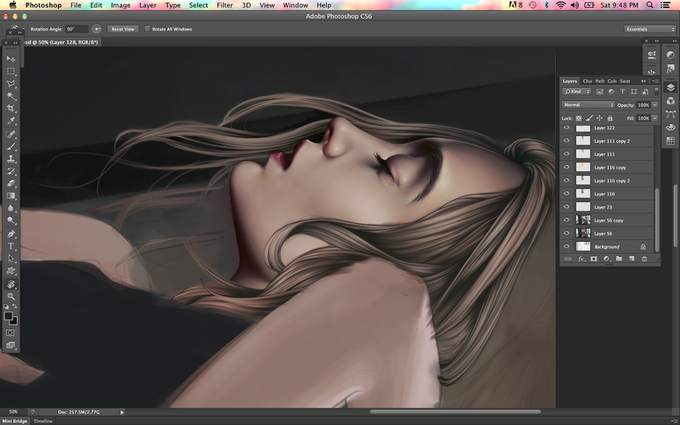
Task: Enable Rotate All Windows checkbox
Action: coord(147,29)
